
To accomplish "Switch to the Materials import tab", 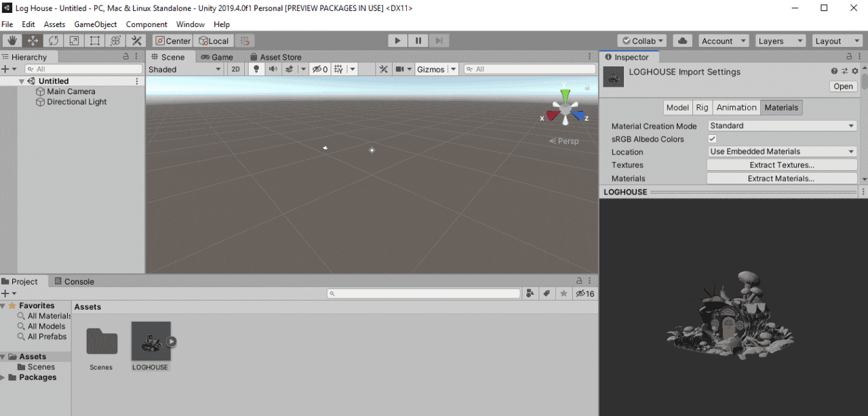I will pyautogui.click(x=781, y=107).
